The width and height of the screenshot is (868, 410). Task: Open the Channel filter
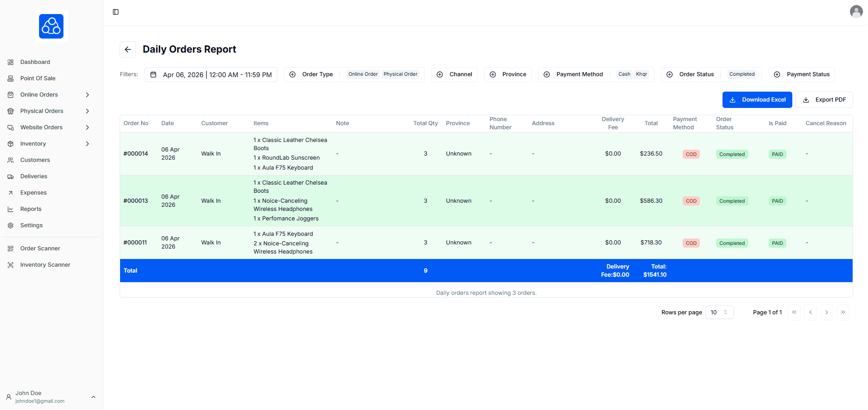(454, 74)
